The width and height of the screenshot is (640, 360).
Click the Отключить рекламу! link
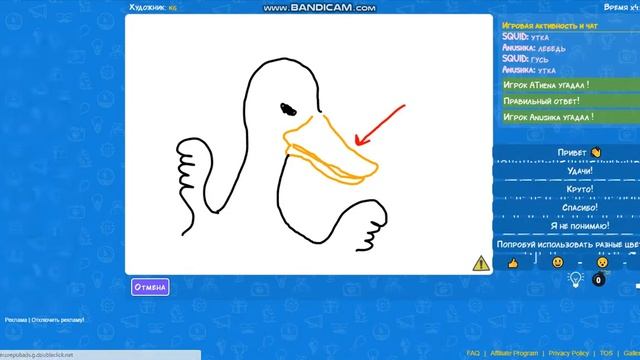58,320
